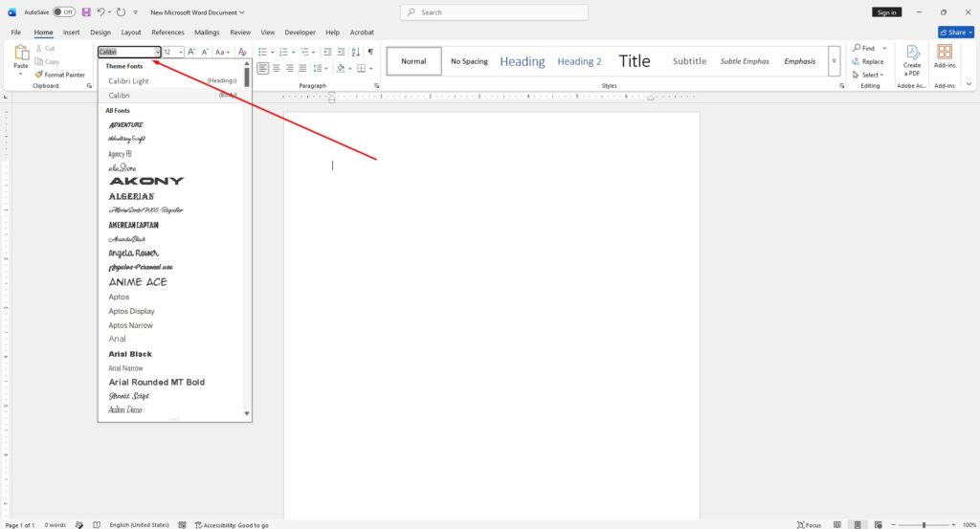Apply shading with the paint bucket icon

pos(341,68)
